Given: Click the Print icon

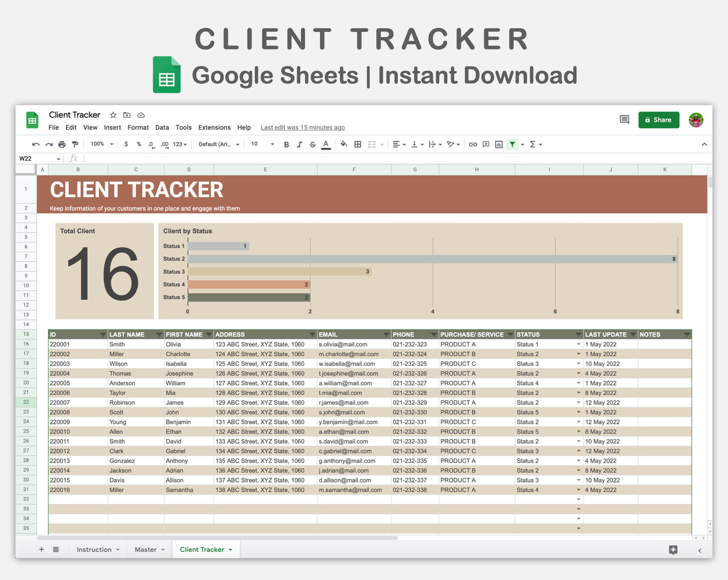Looking at the screenshot, I should click(62, 144).
